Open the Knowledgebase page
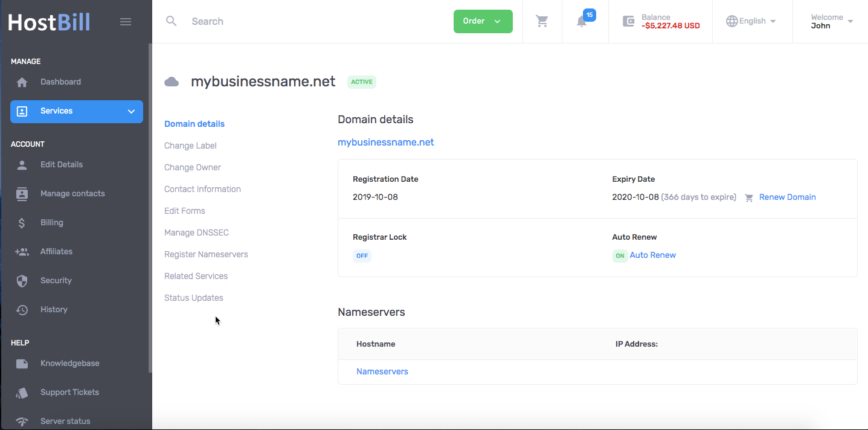Viewport: 868px width, 430px height. tap(70, 363)
